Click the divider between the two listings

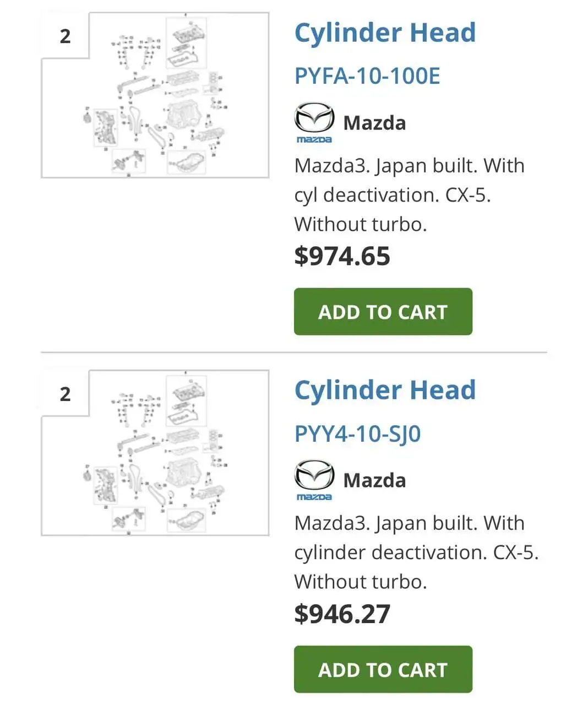[x=294, y=349]
